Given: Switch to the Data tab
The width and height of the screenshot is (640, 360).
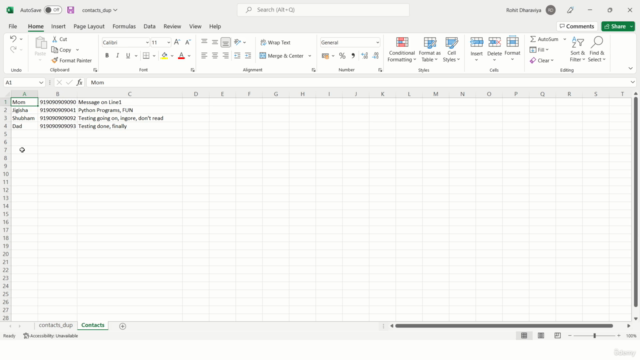Looking at the screenshot, I should [x=149, y=26].
